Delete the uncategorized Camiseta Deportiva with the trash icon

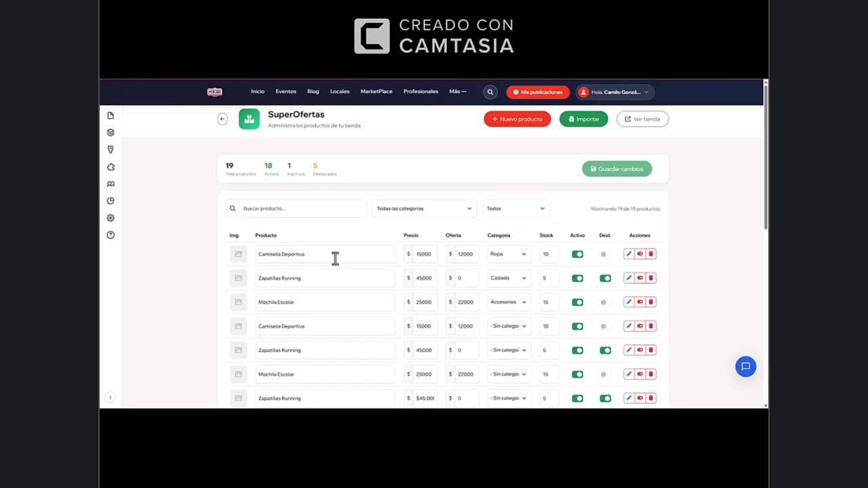pyautogui.click(x=650, y=326)
